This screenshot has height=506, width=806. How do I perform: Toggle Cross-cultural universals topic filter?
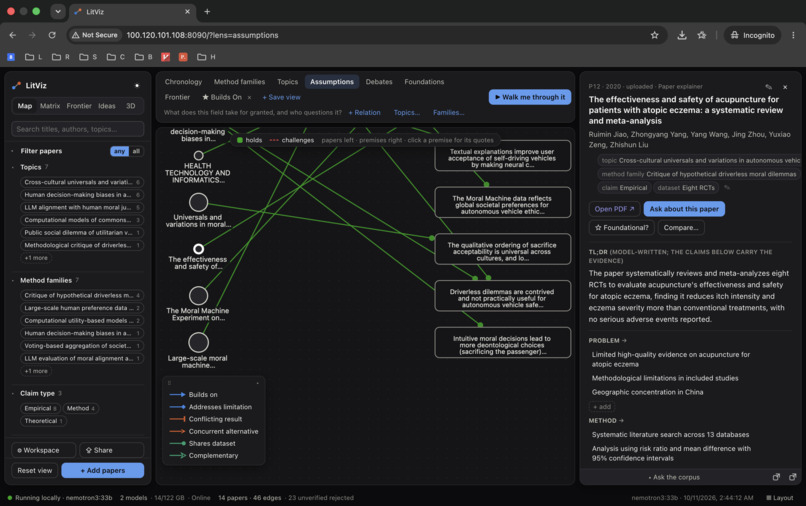point(82,182)
